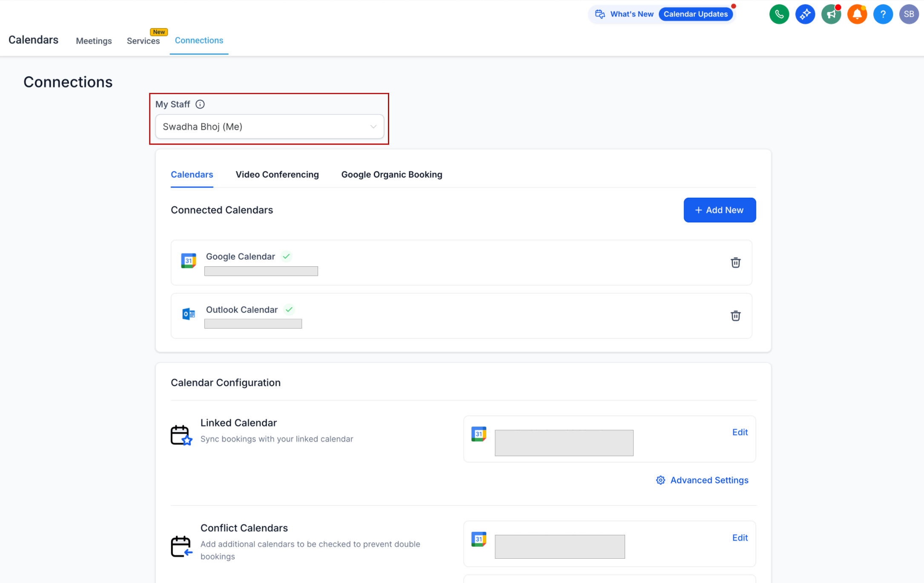
Task: Edit the Conflict Calendars
Action: click(x=740, y=538)
